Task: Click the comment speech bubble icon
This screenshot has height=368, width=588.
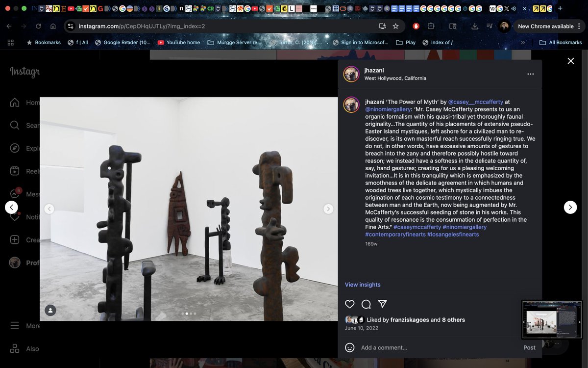Action: [x=366, y=304]
